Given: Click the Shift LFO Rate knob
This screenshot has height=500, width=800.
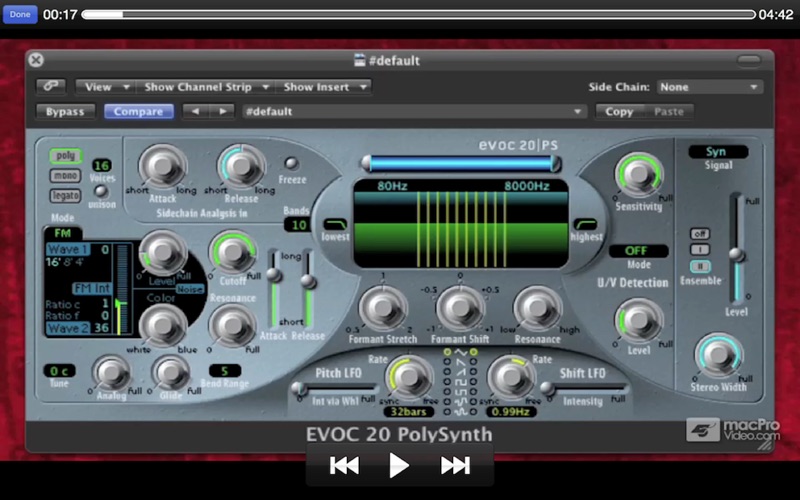Looking at the screenshot, I should pos(511,377).
